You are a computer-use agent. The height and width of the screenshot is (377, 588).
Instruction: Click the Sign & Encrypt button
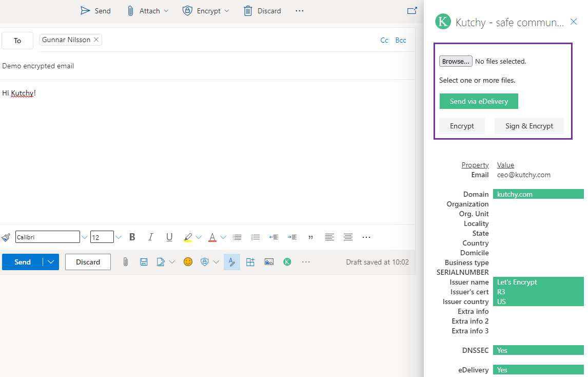pyautogui.click(x=529, y=126)
